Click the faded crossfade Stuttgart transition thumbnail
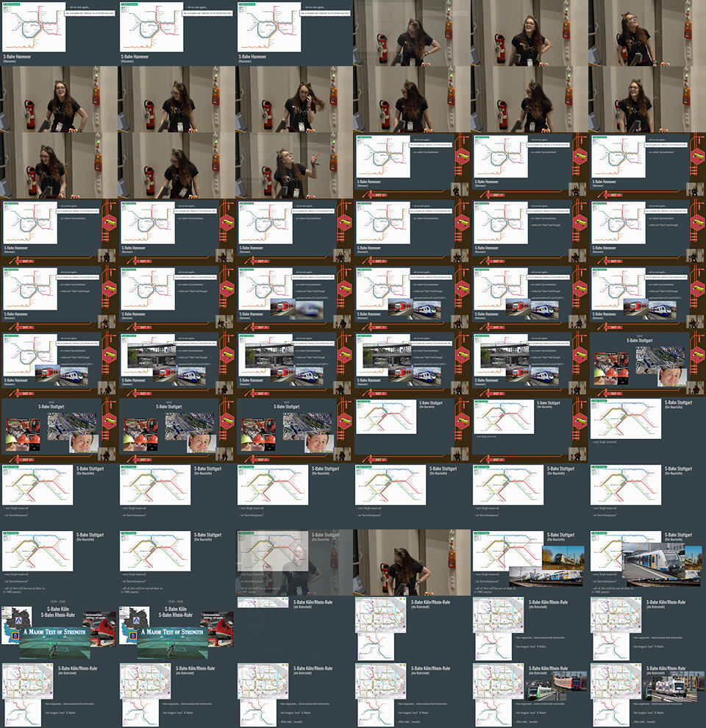 294,563
